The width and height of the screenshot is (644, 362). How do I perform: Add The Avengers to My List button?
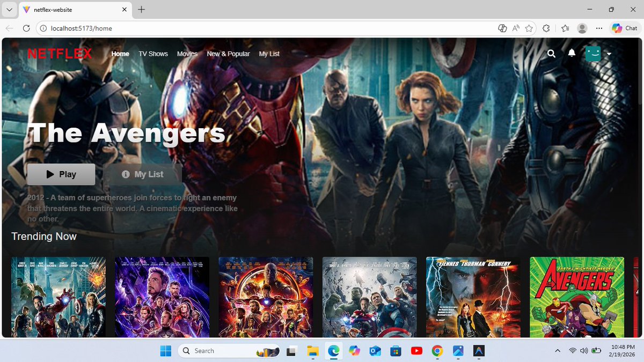(143, 174)
